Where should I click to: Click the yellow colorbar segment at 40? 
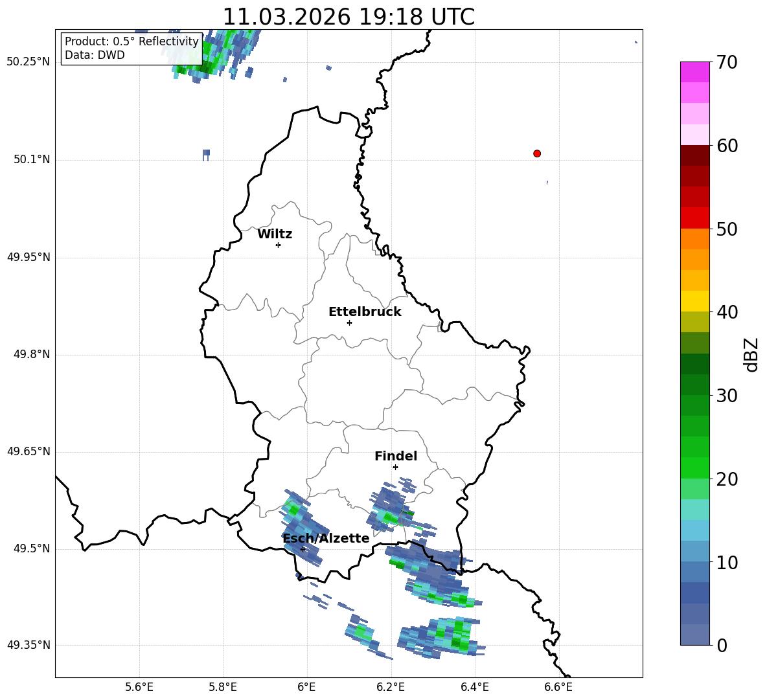click(695, 301)
